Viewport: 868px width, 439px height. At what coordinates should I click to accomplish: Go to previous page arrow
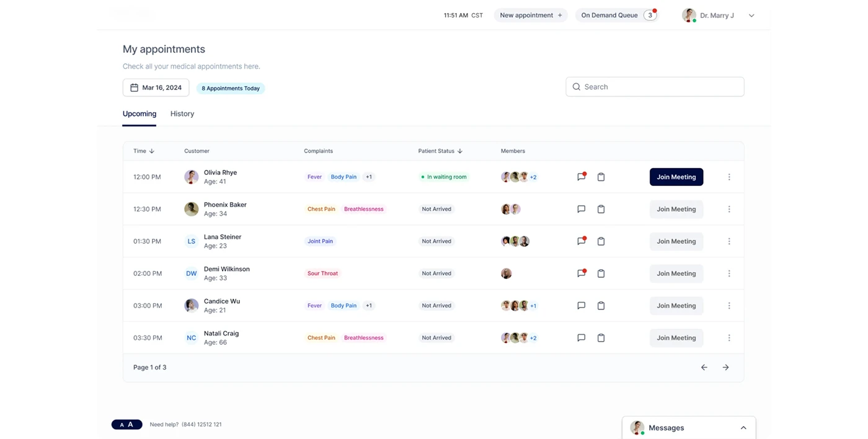[704, 368]
